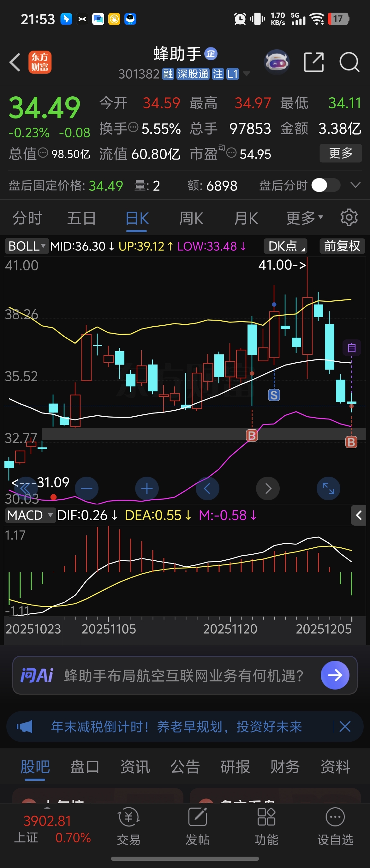Toggle the 盘后分时 switch
Screen dimensions: 370x868
pos(325,185)
